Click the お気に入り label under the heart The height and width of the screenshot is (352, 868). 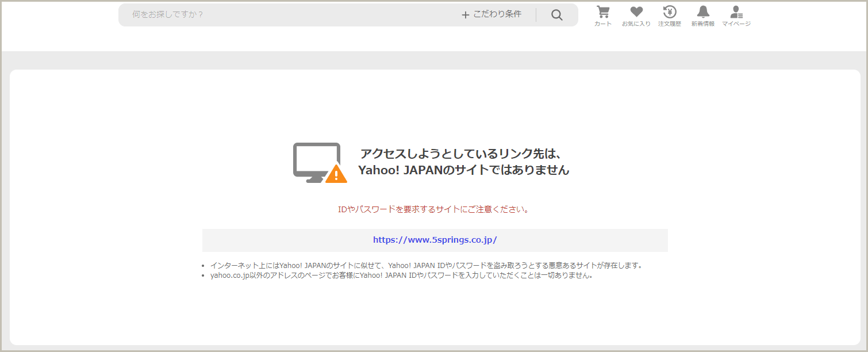point(636,24)
